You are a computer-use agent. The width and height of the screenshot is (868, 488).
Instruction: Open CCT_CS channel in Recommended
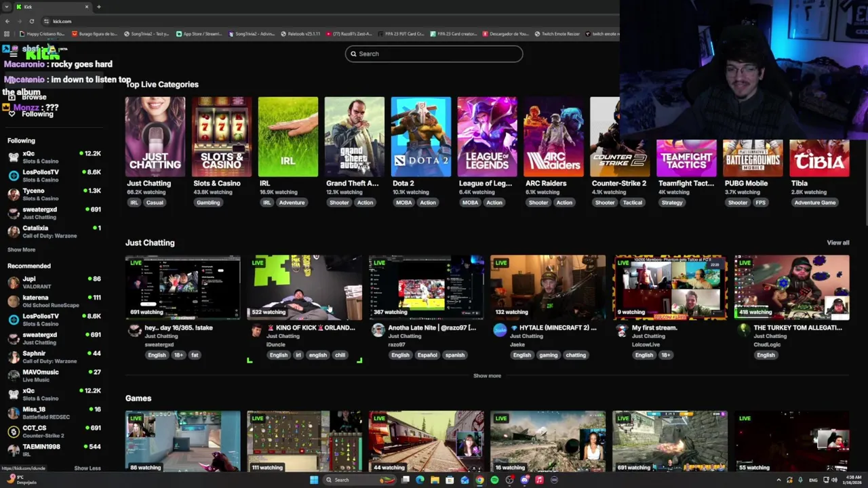click(x=54, y=432)
